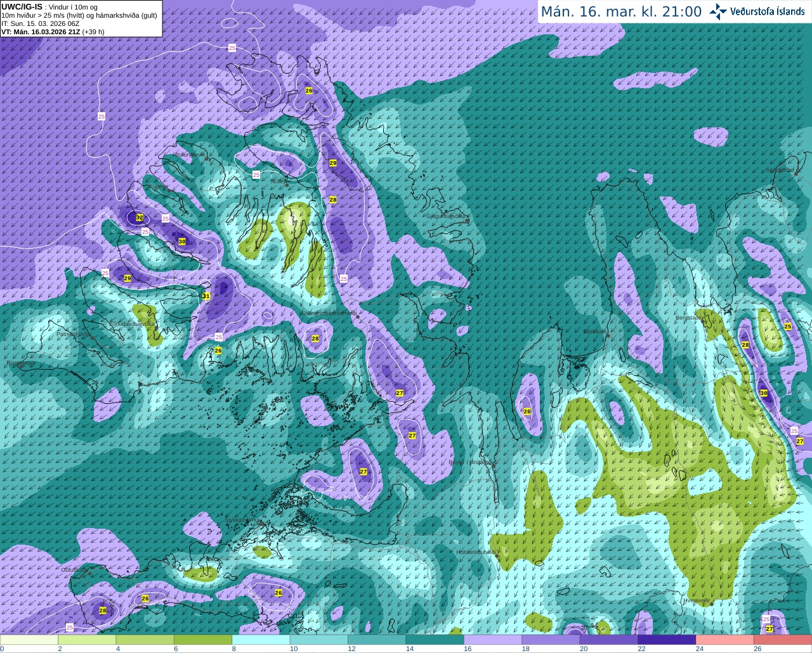Image resolution: width=812 pixels, height=653 pixels.
Task: Click the Steingrímsfjarðarheiði station label
Action: [328, 313]
